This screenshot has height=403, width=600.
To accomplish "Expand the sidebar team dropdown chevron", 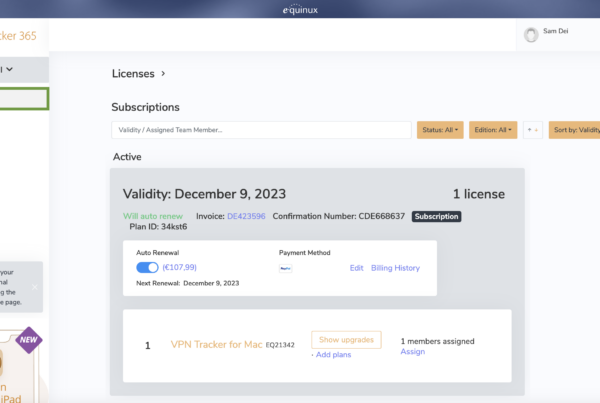I will pos(10,69).
